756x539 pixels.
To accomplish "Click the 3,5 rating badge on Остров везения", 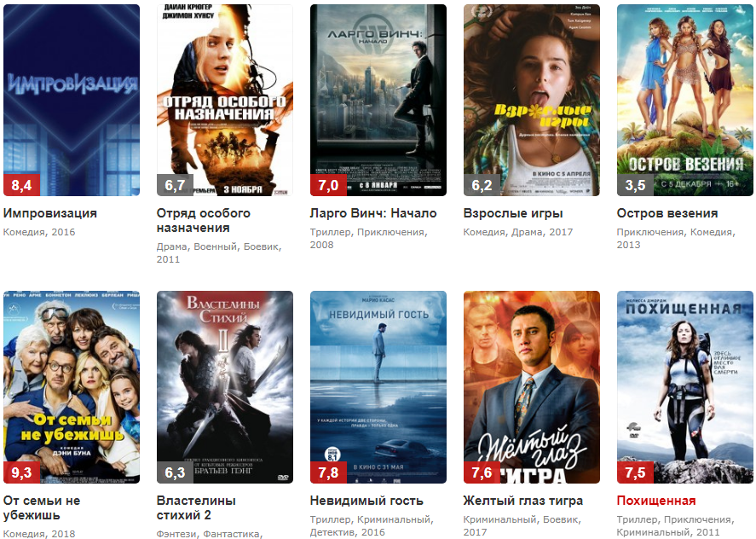I will click(635, 185).
